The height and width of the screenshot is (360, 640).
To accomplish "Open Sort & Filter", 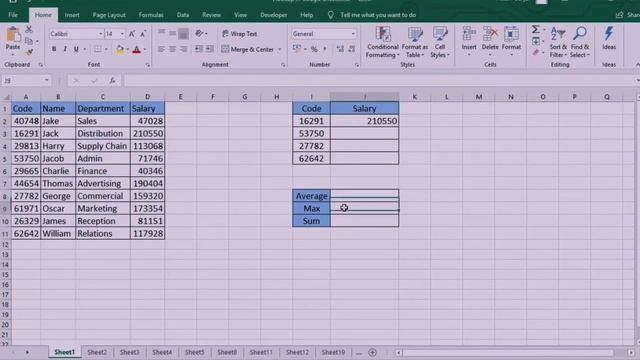I will click(x=558, y=42).
